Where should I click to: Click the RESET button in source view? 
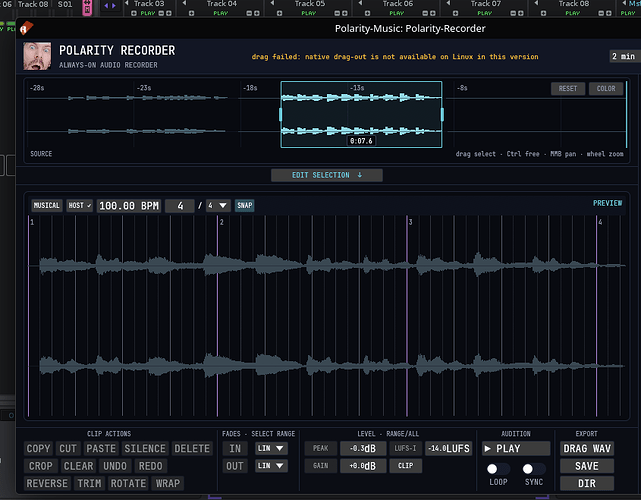coord(568,88)
